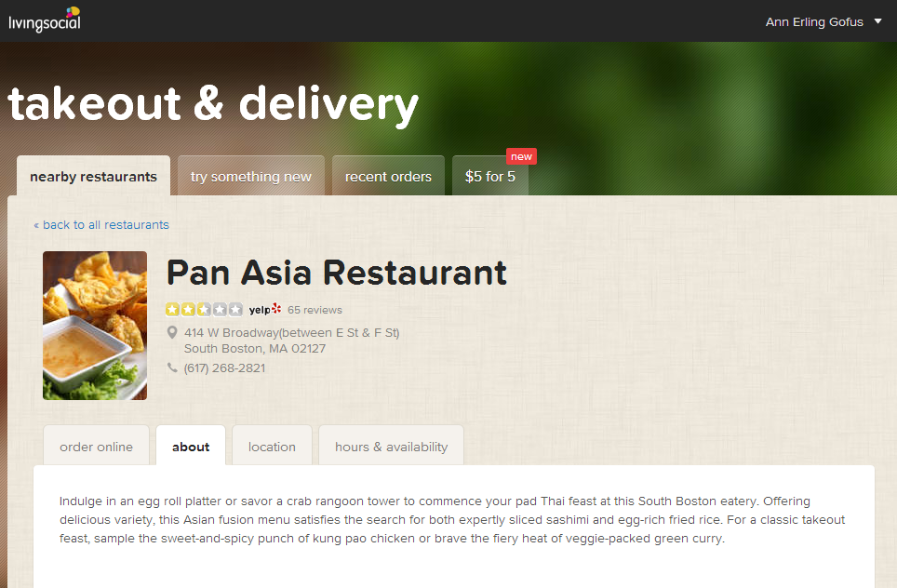The image size is (897, 588).
Task: Open the Ann Erling Gofus user menu
Action: [814, 21]
